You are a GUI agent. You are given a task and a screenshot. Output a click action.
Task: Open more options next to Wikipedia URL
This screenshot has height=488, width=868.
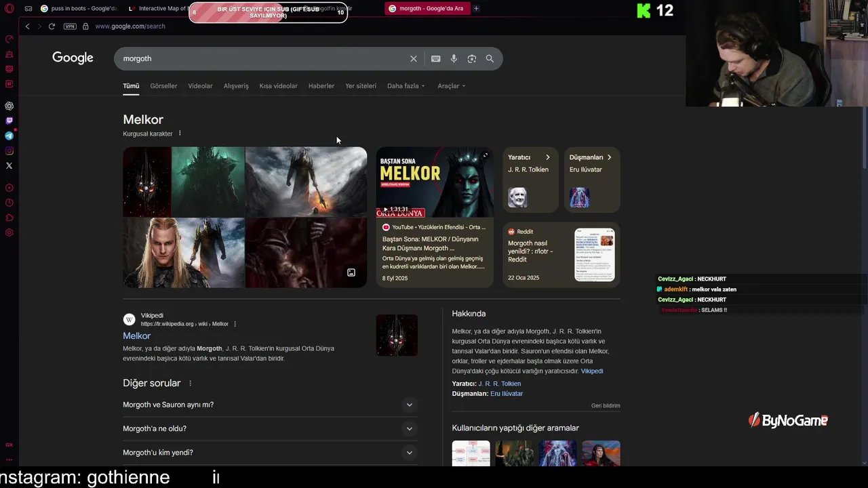[x=235, y=324]
